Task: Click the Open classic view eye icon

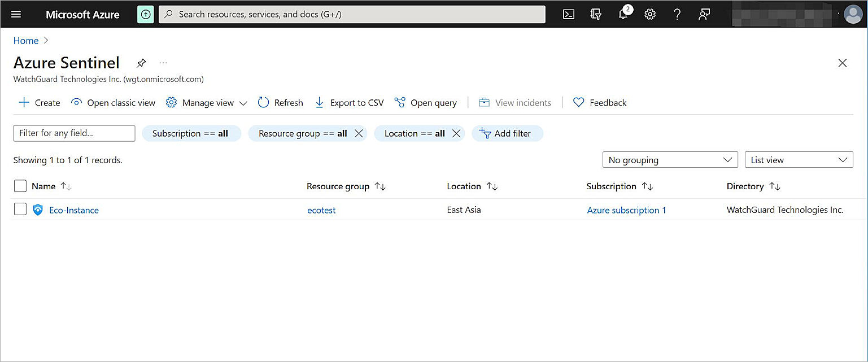Action: [x=76, y=102]
